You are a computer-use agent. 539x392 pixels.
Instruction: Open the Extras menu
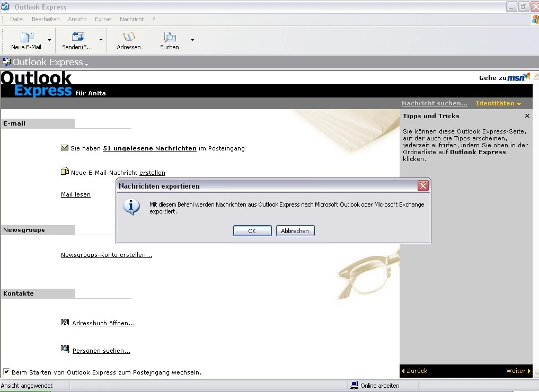103,19
